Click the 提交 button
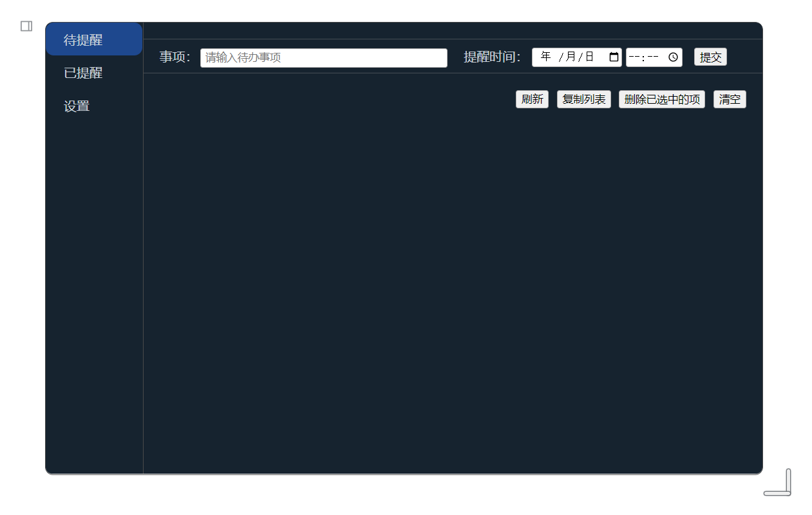 tap(710, 57)
